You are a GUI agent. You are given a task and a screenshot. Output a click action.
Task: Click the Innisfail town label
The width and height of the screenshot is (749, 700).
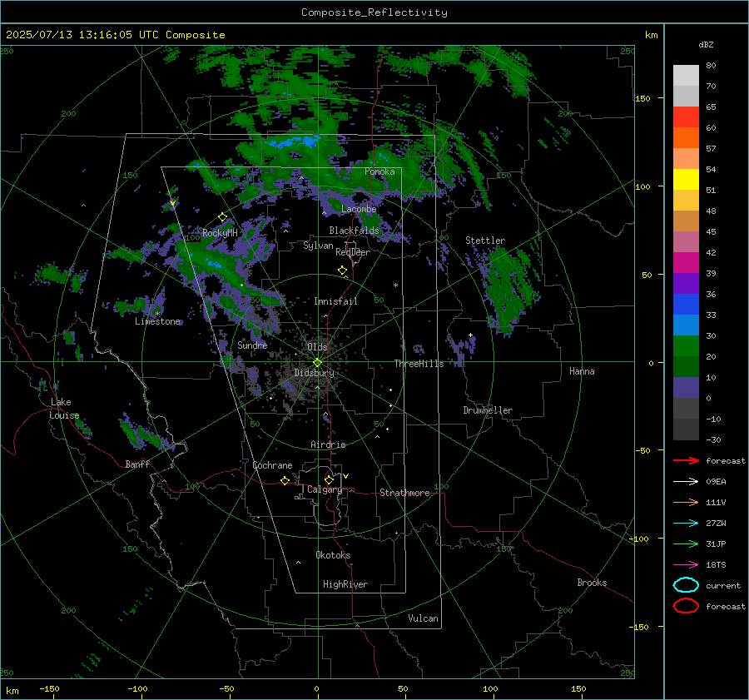[335, 301]
